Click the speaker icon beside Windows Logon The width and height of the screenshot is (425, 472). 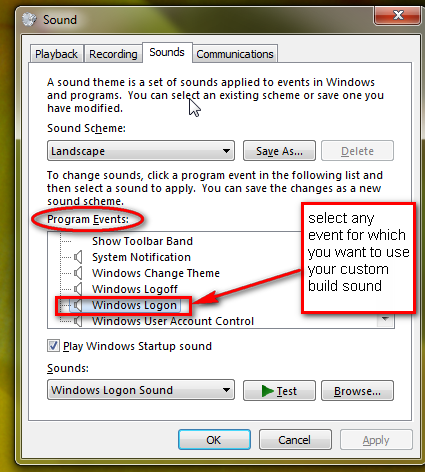click(x=78, y=305)
